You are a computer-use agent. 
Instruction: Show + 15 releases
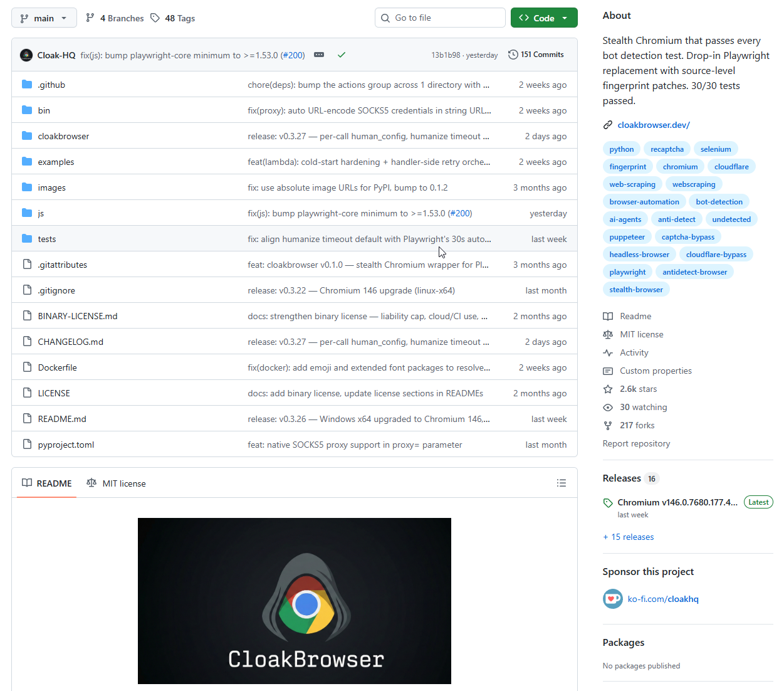coord(628,537)
